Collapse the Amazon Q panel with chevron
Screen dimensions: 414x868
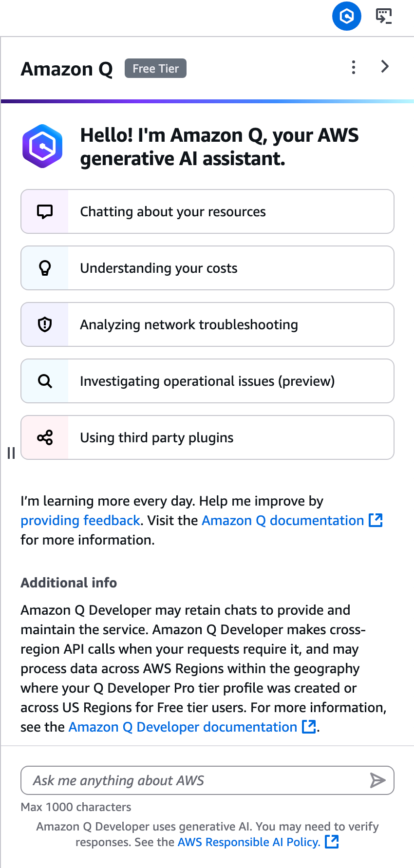(x=385, y=67)
